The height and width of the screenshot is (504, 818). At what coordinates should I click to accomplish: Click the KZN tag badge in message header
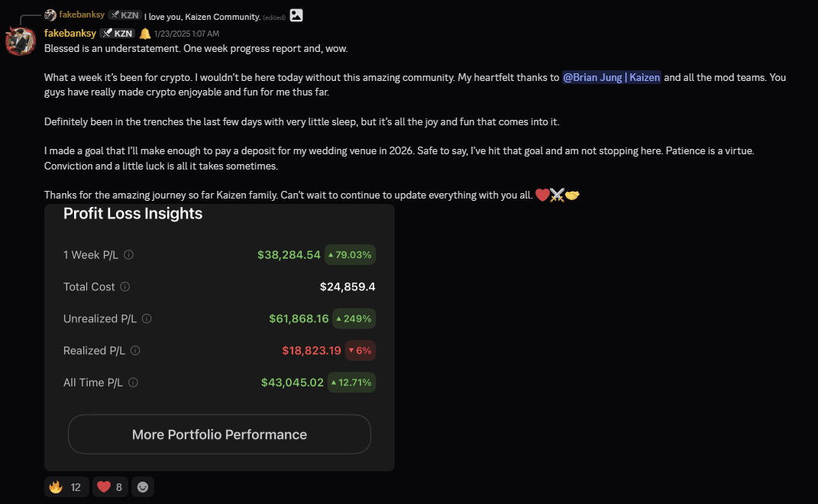[118, 34]
